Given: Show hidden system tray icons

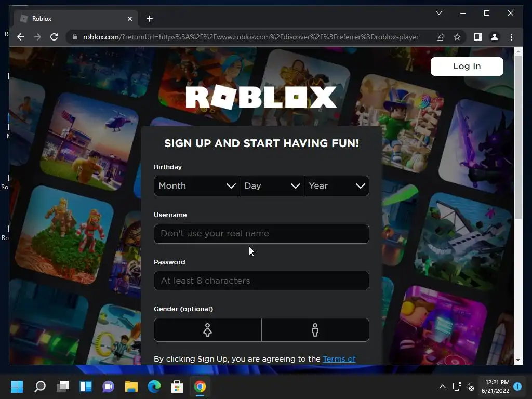Looking at the screenshot, I should 443,387.
